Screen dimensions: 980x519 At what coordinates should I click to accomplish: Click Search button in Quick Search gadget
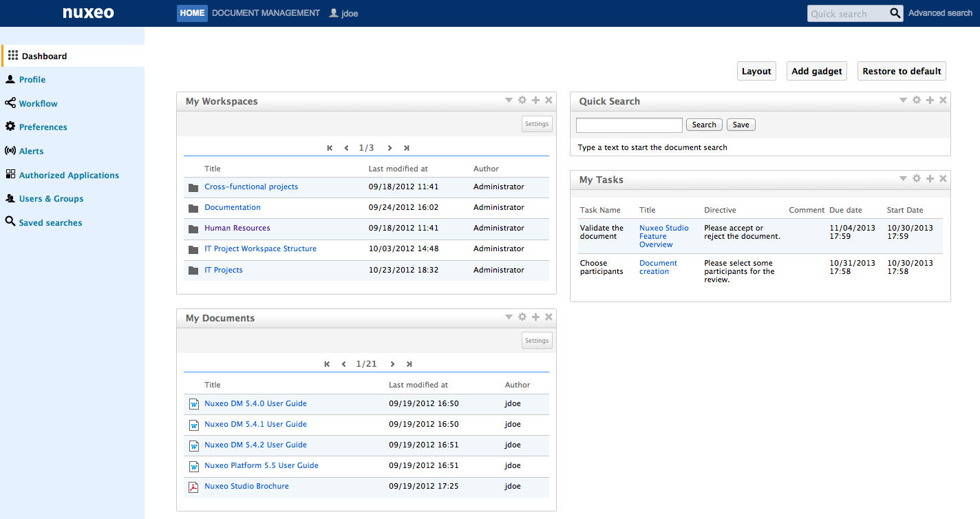(x=704, y=125)
